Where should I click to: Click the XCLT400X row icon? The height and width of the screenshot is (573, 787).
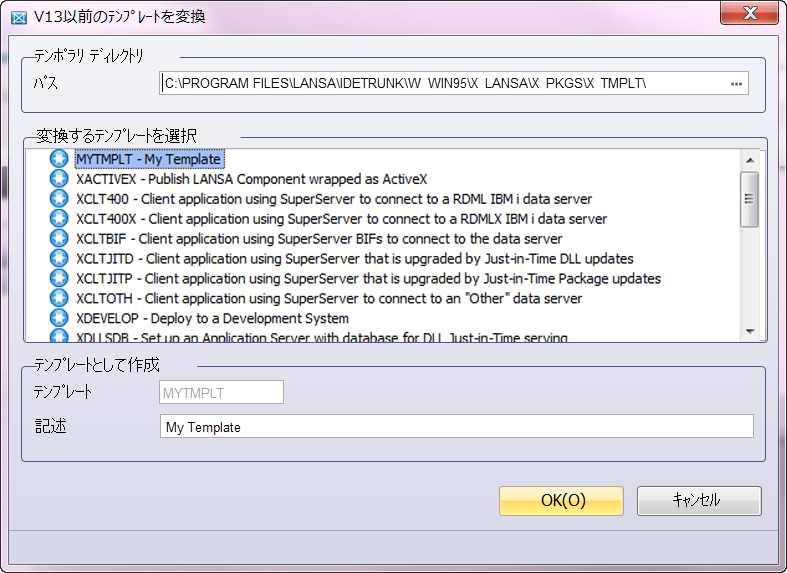coord(59,218)
